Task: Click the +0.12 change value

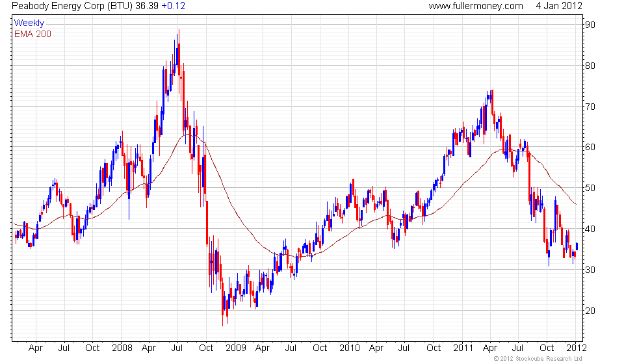Action: pos(173,6)
